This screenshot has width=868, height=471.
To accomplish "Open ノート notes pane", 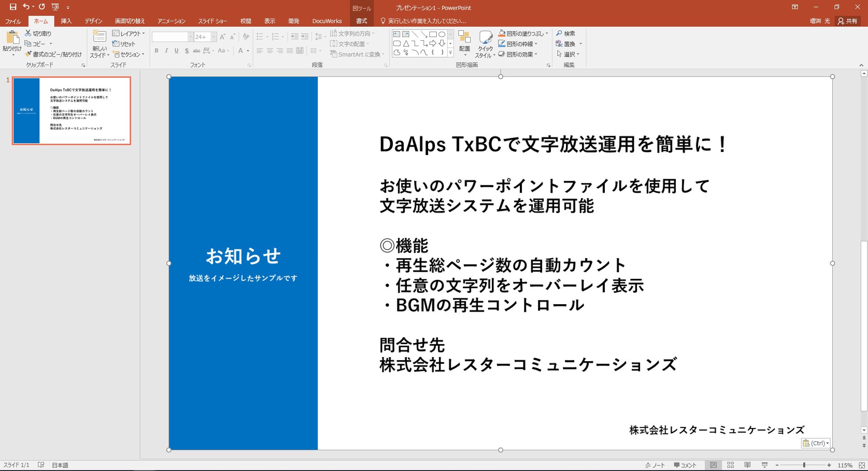I will [655, 465].
